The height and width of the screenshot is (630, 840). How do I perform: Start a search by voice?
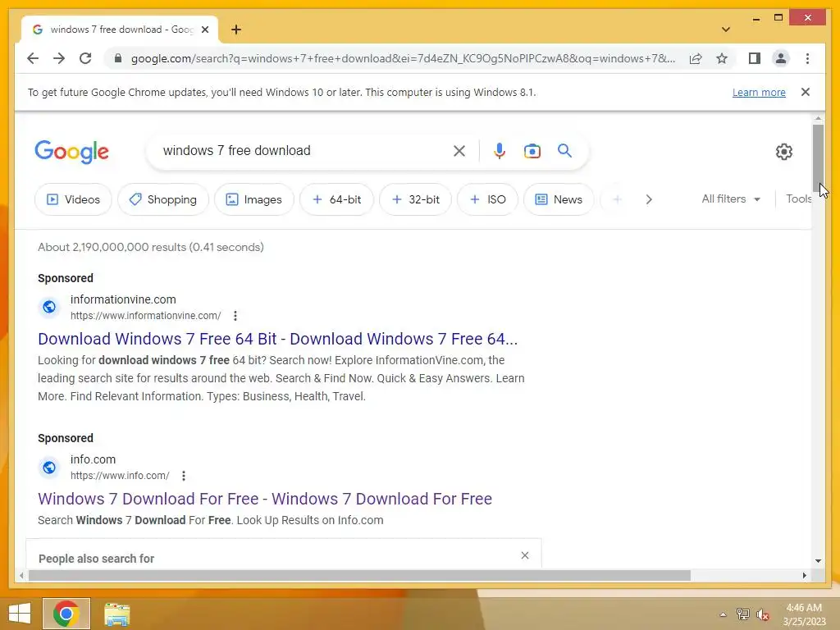tap(500, 151)
